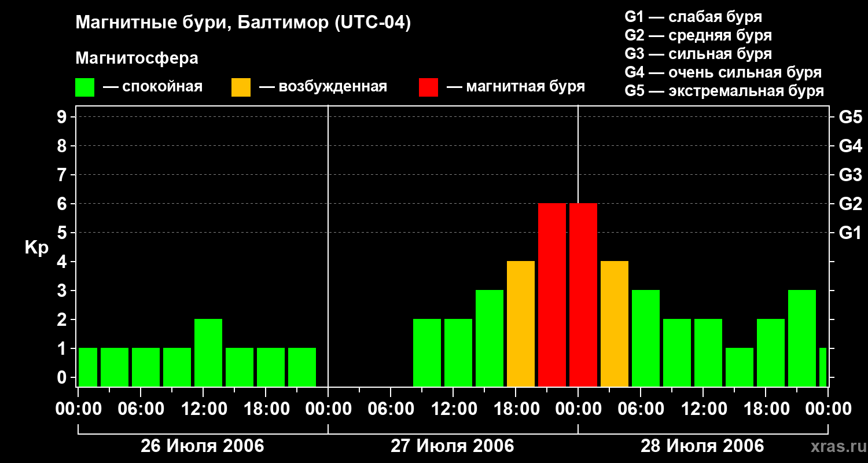The image size is (868, 463).
Task: Click the legend label '— возбужденная'
Action: [323, 87]
